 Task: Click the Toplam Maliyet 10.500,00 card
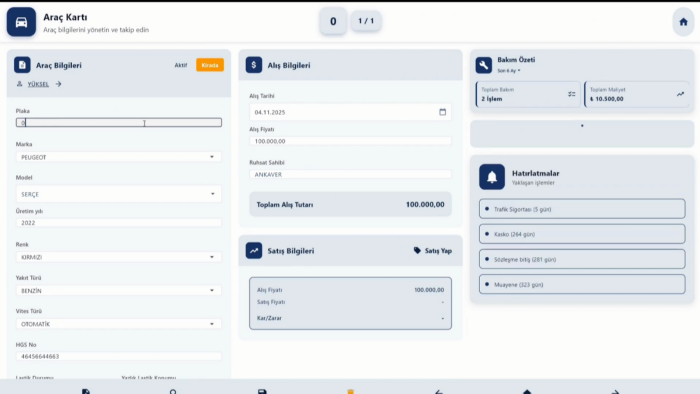pos(637,94)
